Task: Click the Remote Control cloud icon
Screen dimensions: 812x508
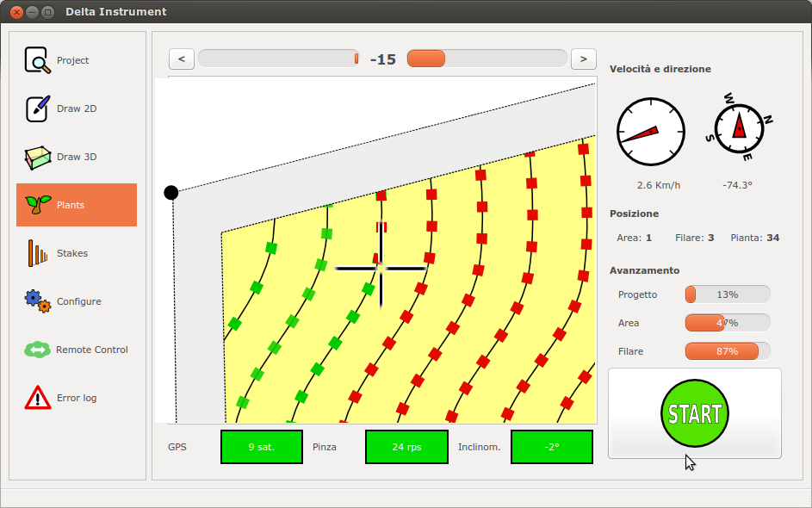Action: click(37, 350)
